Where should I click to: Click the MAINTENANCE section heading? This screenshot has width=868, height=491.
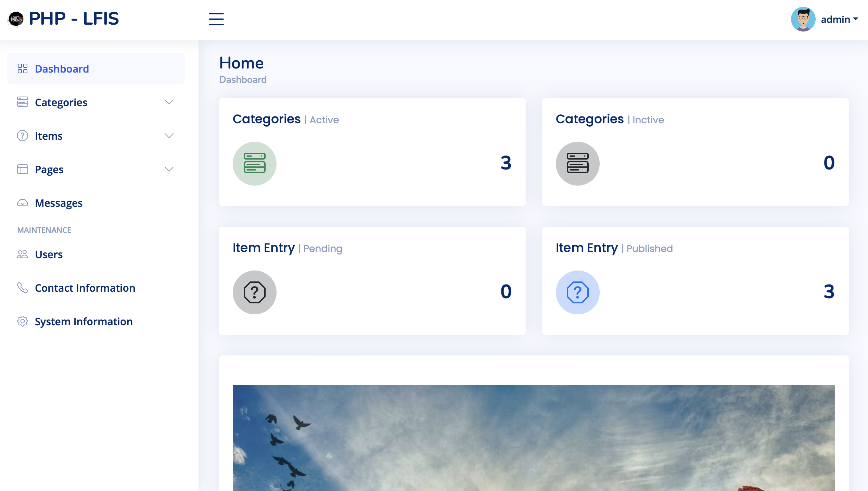44,230
